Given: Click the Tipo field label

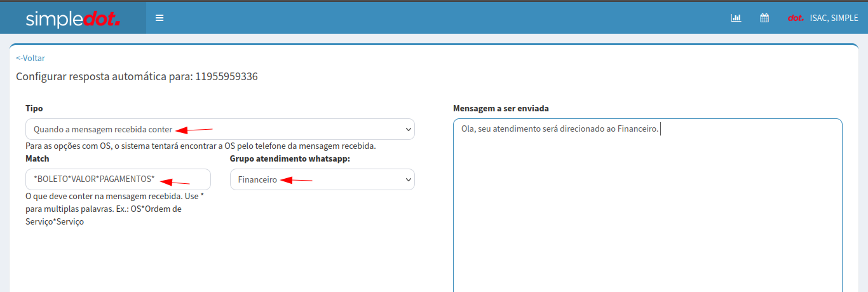Looking at the screenshot, I should pos(34,108).
